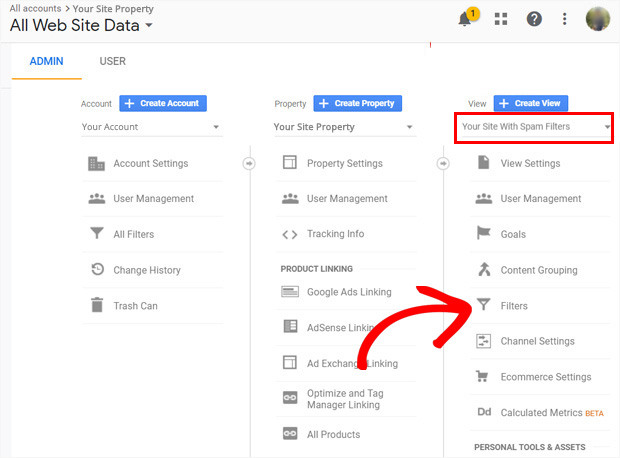Expand the Your Account dropdown
The height and width of the screenshot is (458, 620).
151,127
